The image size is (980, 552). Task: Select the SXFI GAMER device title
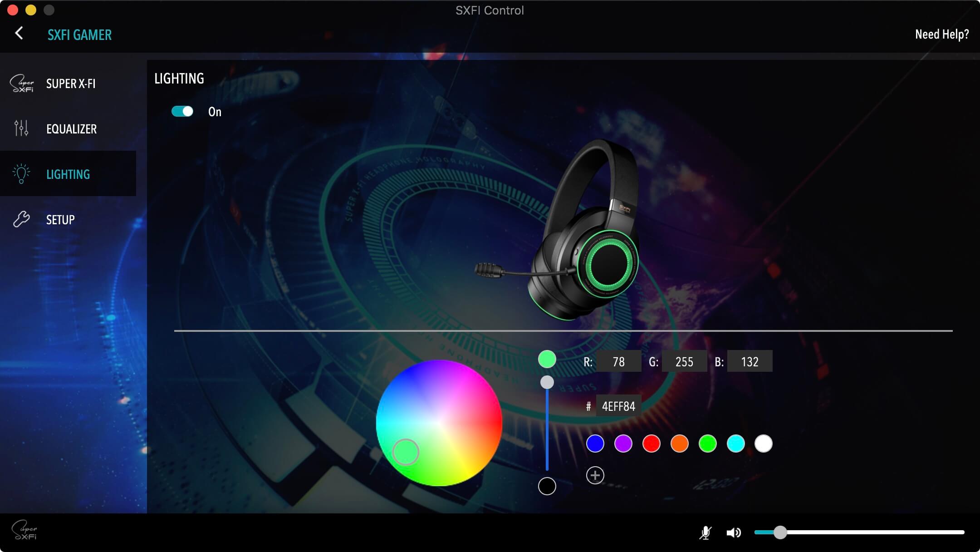click(x=79, y=35)
